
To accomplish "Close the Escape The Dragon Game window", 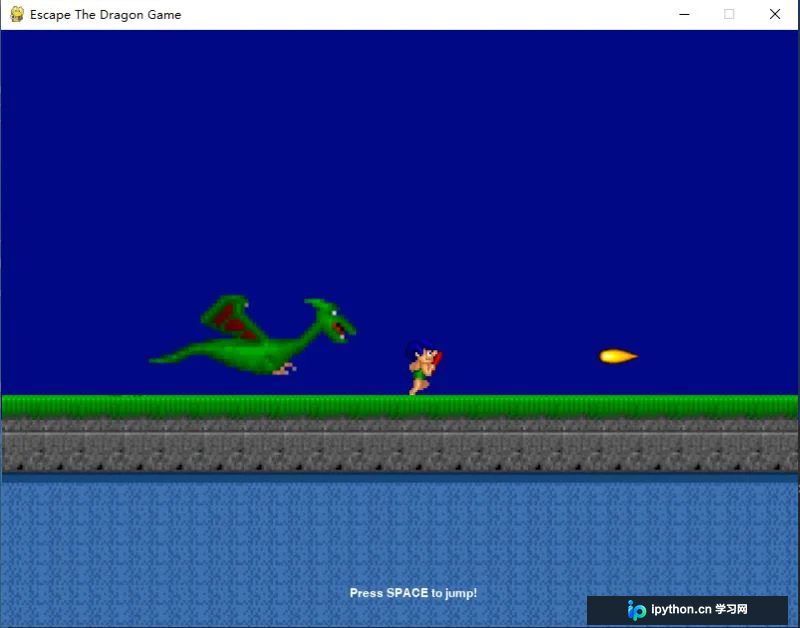I will tap(774, 14).
